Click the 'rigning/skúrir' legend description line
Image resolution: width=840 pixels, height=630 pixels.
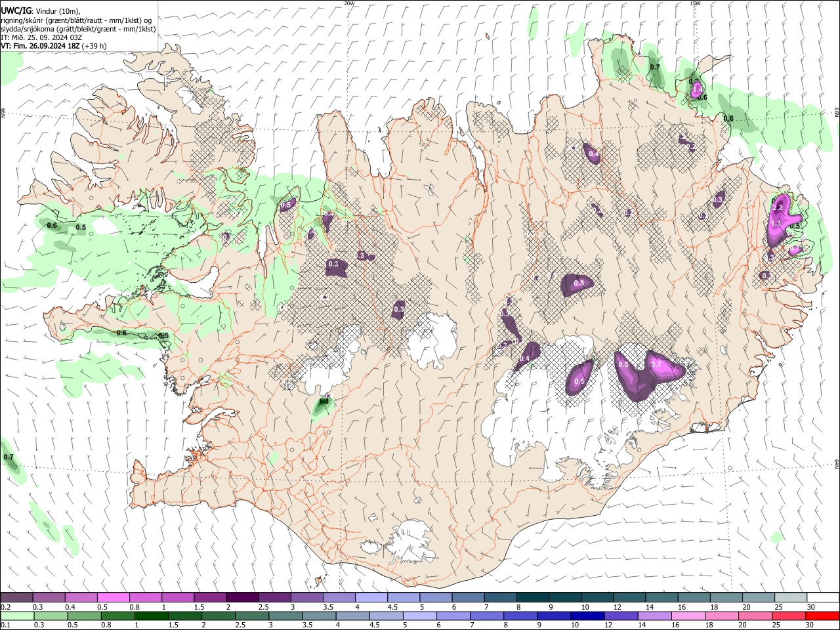point(76,20)
